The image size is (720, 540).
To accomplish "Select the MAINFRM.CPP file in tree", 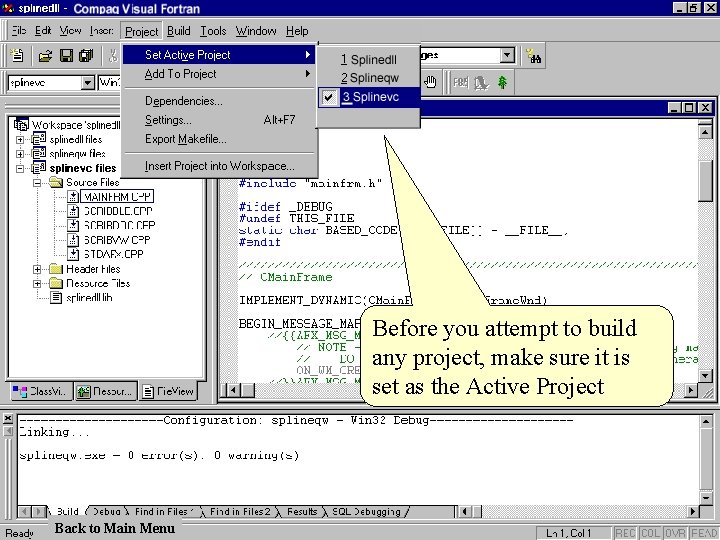I will (x=117, y=197).
